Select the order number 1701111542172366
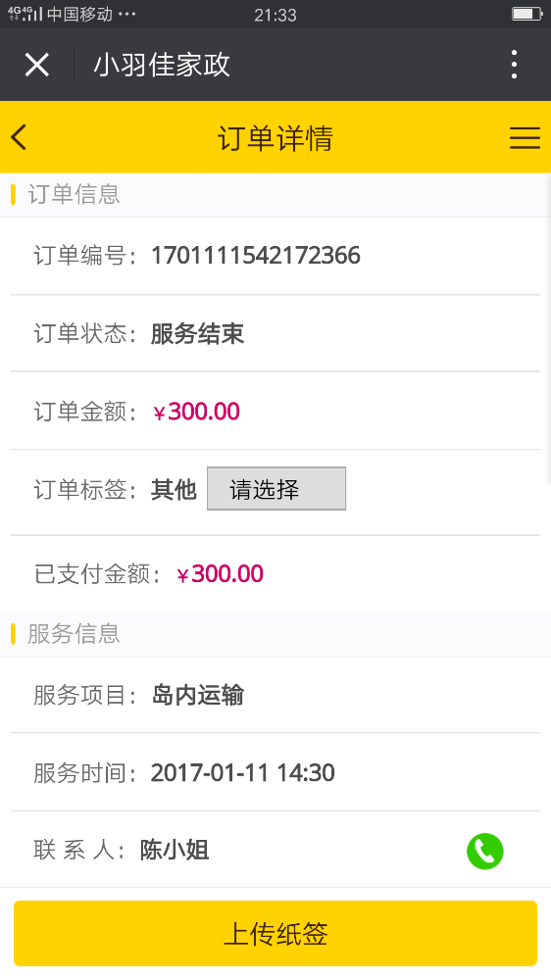 (x=256, y=256)
